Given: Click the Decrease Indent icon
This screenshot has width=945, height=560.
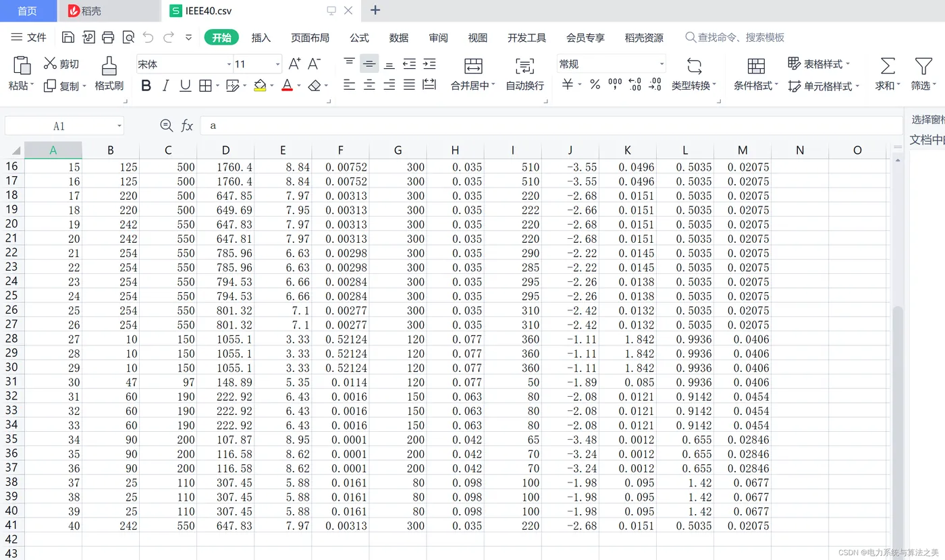Looking at the screenshot, I should 409,64.
